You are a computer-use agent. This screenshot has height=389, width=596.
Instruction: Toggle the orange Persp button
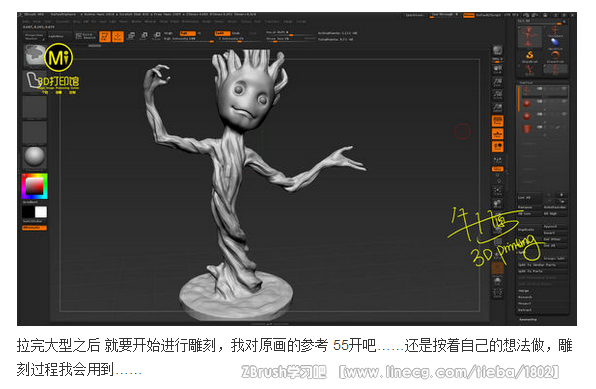tap(498, 121)
